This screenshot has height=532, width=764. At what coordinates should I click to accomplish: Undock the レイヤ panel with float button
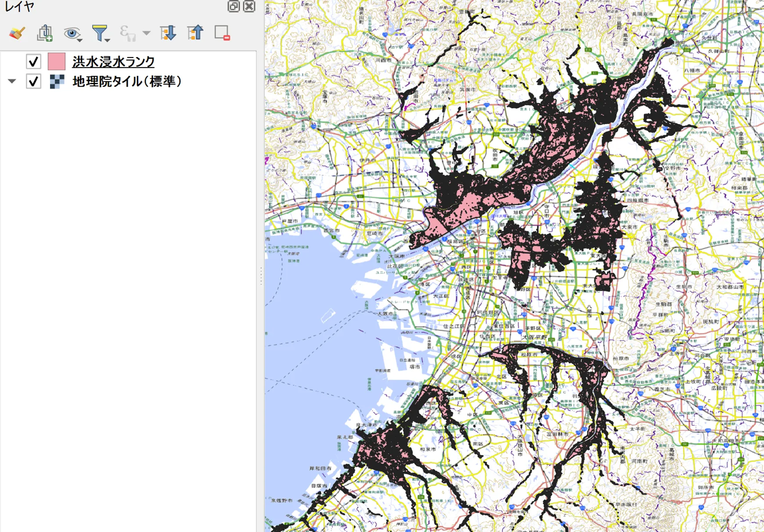click(233, 6)
